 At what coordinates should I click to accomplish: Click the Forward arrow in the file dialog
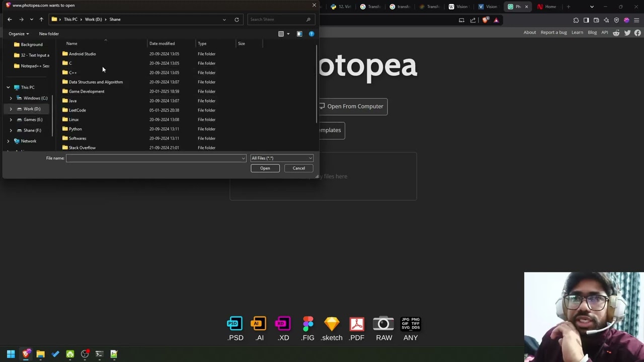click(x=21, y=19)
